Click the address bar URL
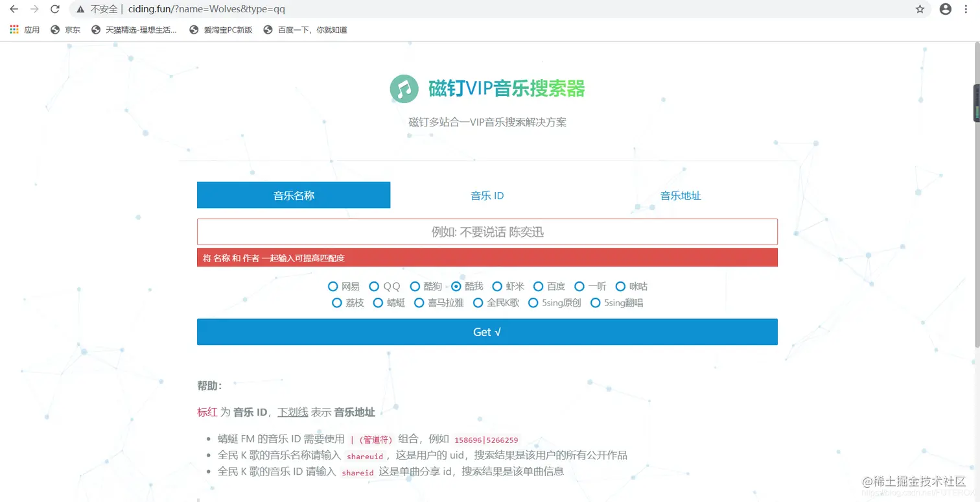The width and height of the screenshot is (980, 502). (207, 9)
